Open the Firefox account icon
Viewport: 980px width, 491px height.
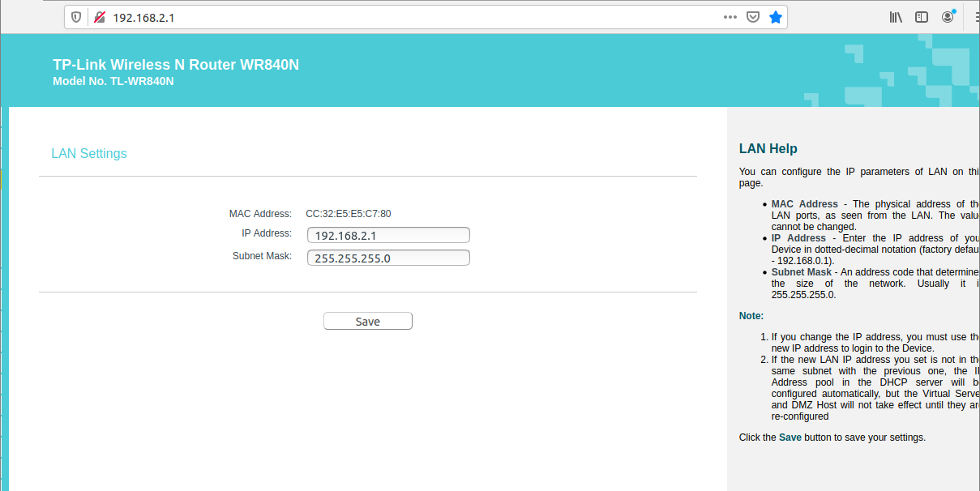(x=948, y=17)
